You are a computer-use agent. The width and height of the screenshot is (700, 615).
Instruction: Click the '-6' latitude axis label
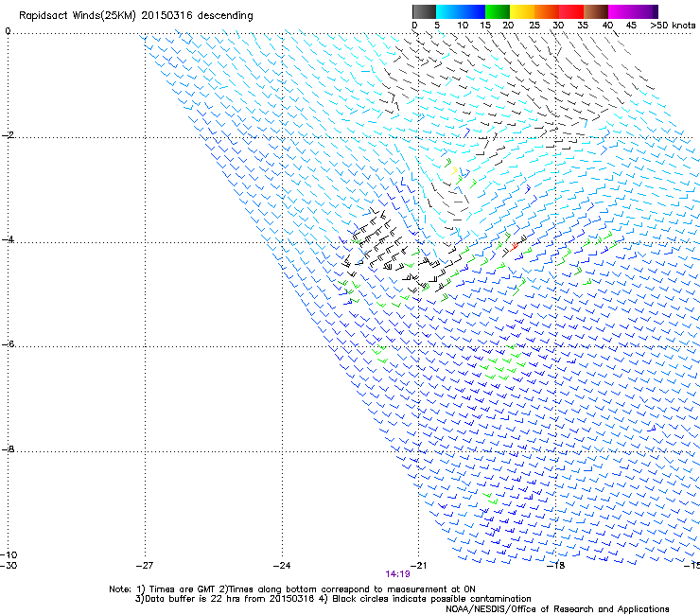tap(8, 343)
